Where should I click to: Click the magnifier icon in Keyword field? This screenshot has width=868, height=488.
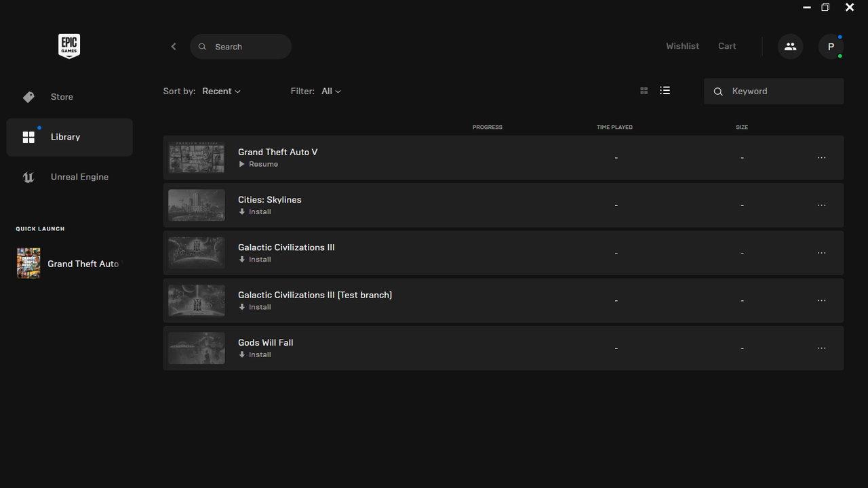(x=718, y=91)
